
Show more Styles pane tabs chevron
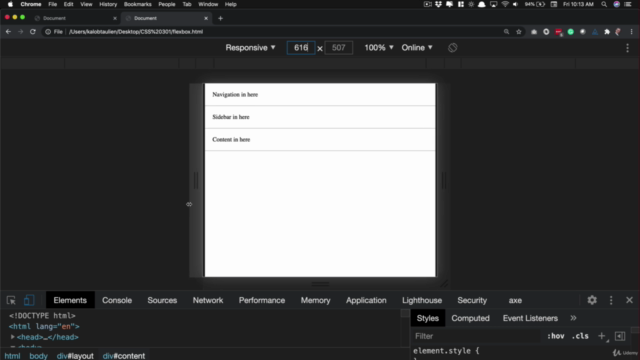(x=573, y=318)
